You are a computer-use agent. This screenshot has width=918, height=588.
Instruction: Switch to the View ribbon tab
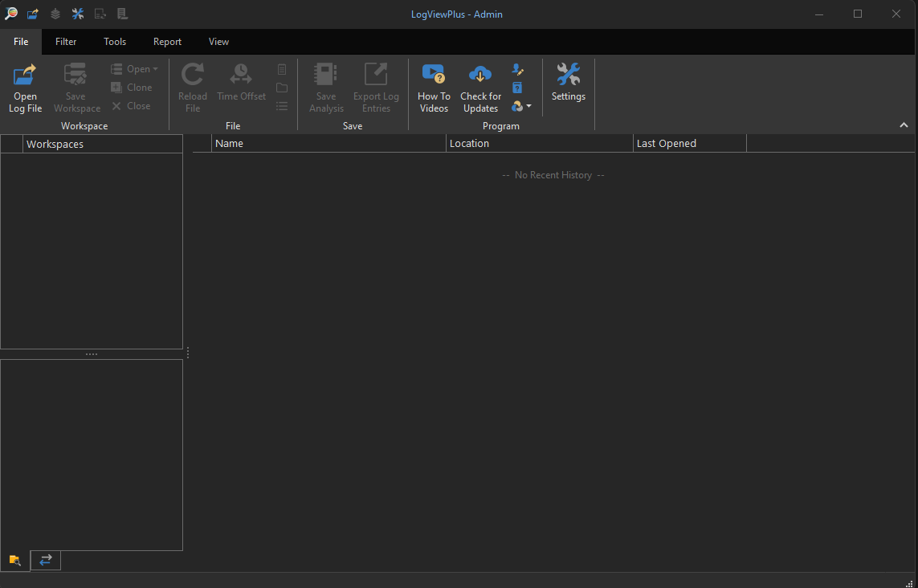point(218,42)
